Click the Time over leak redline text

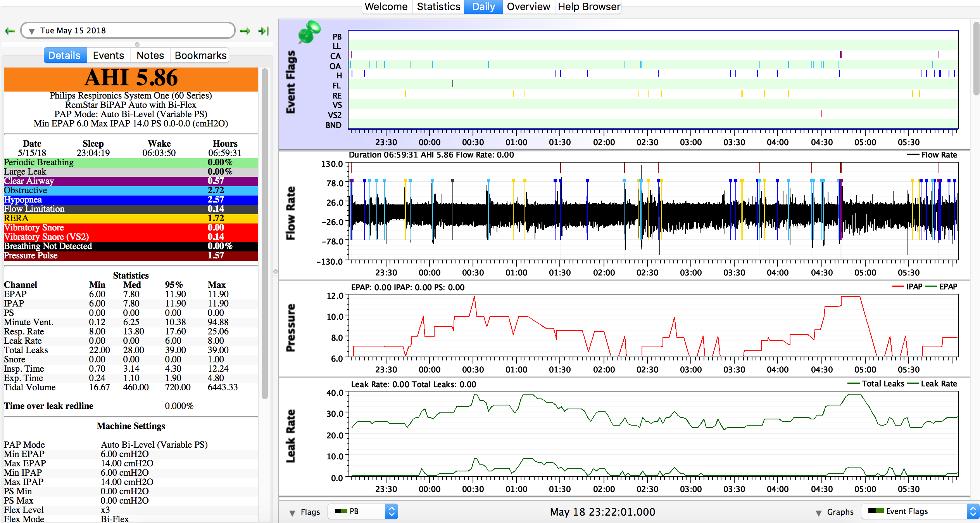point(48,406)
